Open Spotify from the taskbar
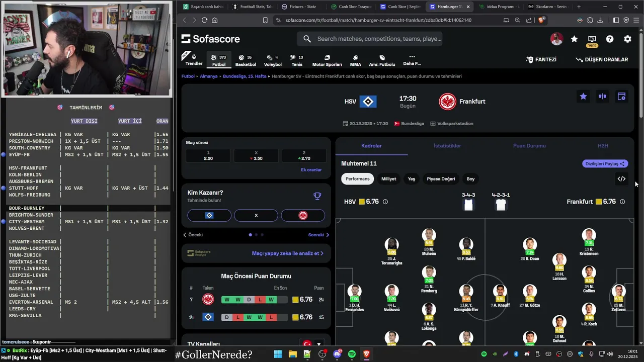 click(352, 354)
